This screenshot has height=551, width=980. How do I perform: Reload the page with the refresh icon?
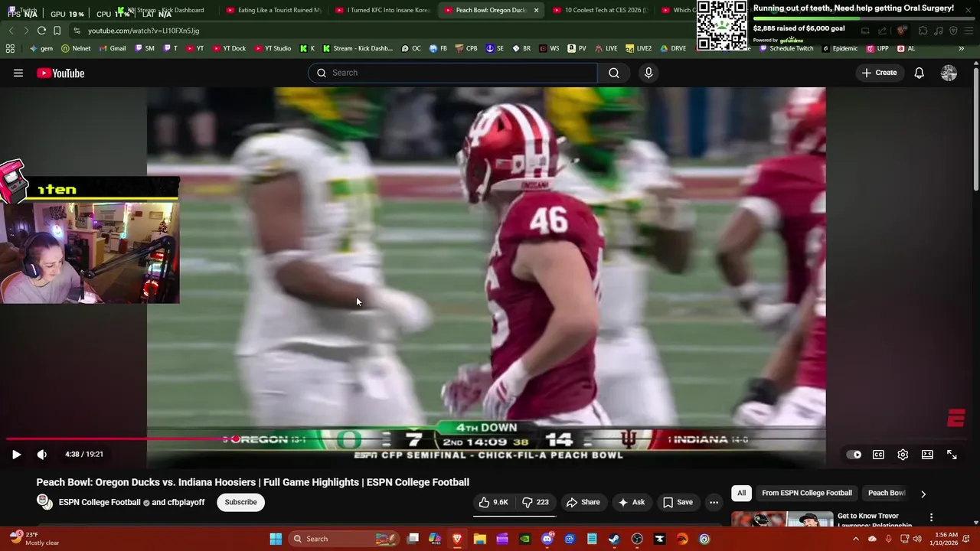tap(41, 31)
